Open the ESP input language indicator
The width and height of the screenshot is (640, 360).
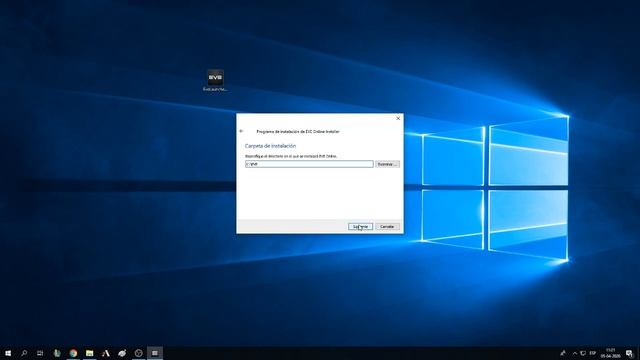[593, 353]
